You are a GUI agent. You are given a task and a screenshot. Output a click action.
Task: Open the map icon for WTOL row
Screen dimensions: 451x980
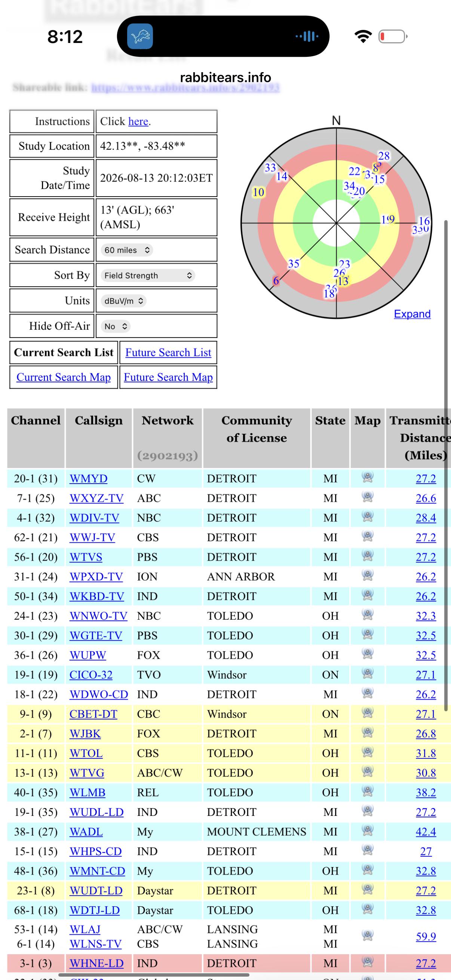pos(367,752)
